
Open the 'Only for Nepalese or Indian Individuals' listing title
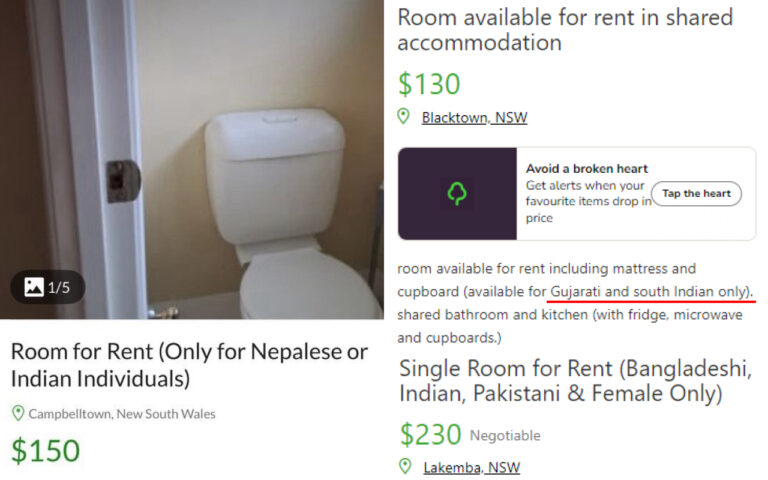[189, 365]
